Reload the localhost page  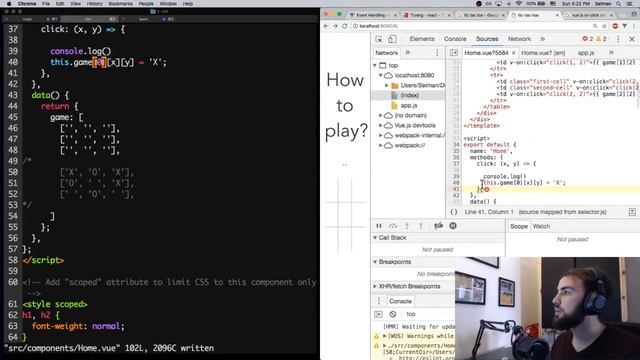click(345, 26)
